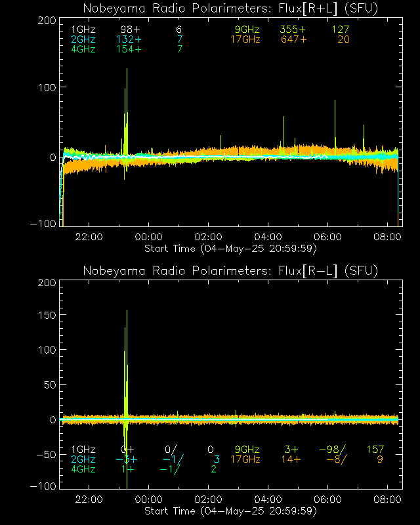Image resolution: width=420 pixels, height=525 pixels.
Task: Select the 9GHz legend label in R-L plot
Action: (247, 450)
